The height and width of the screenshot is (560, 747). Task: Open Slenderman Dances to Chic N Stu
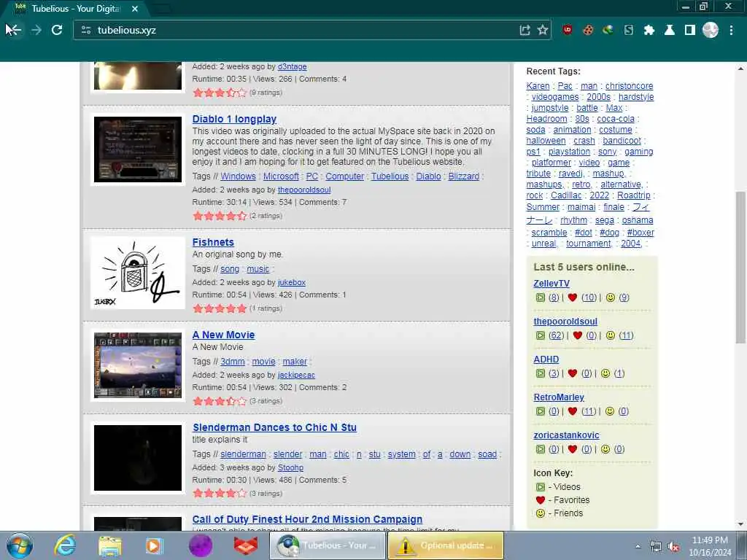tap(274, 427)
